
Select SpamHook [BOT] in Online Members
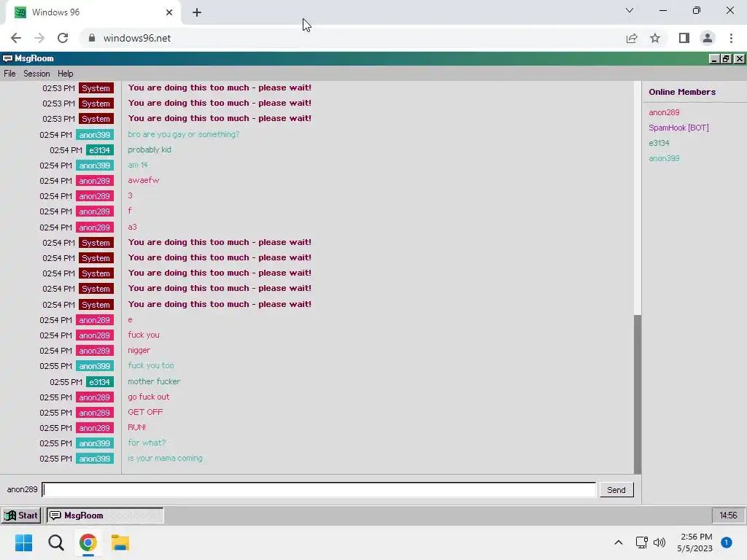(678, 128)
